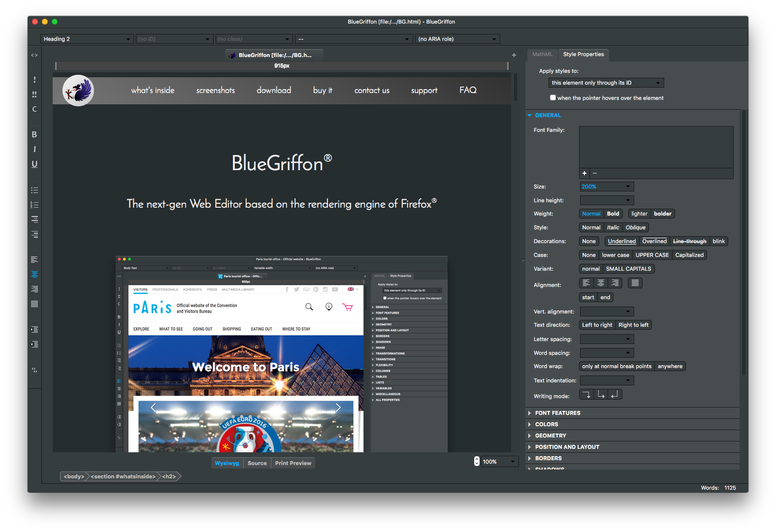The width and height of the screenshot is (776, 532).
Task: Set Alignment to right in Style Properties
Action: [615, 283]
